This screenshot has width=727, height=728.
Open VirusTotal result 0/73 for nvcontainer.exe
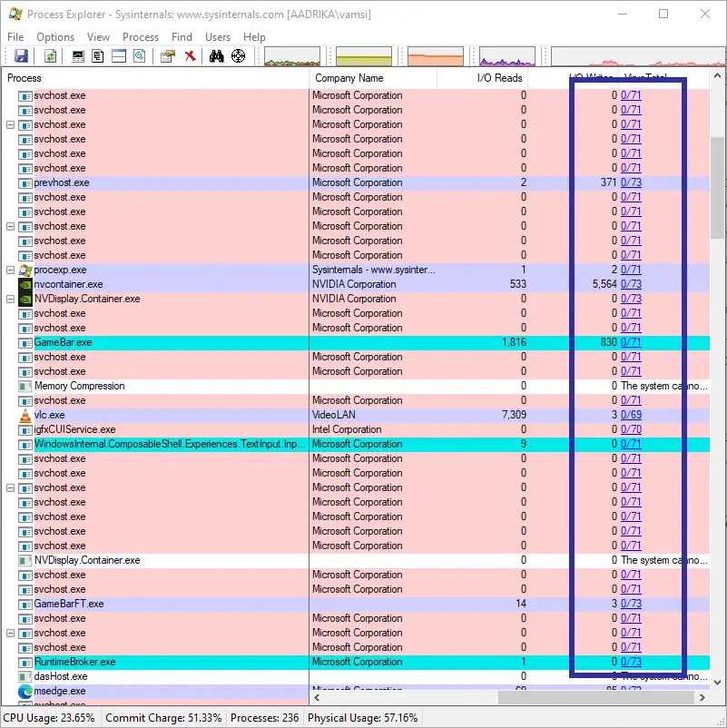pos(631,284)
